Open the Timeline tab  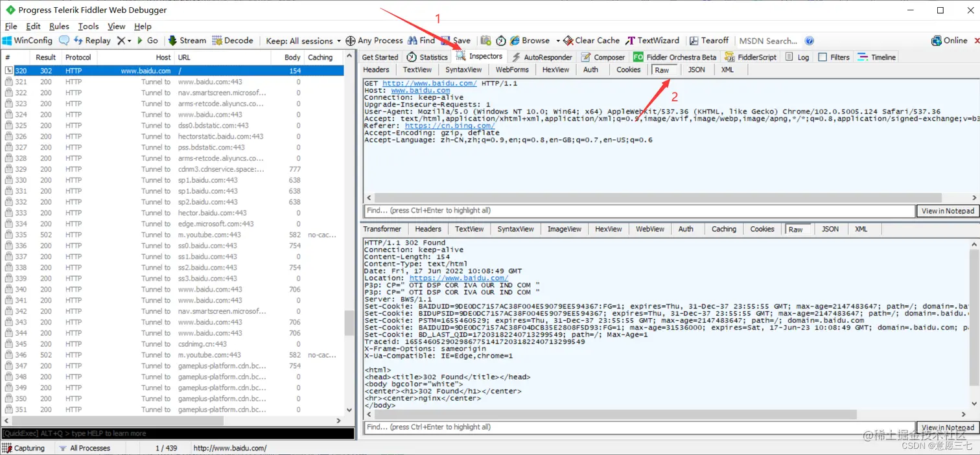click(x=876, y=57)
